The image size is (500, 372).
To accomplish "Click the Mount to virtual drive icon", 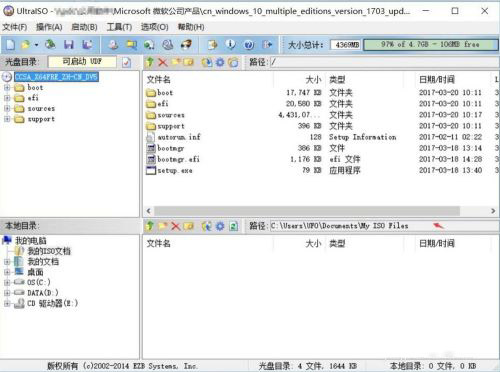I will (x=168, y=44).
